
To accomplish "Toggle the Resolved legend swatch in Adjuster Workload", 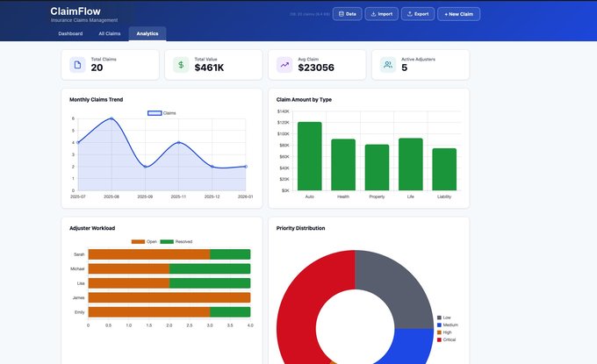I will (167, 241).
